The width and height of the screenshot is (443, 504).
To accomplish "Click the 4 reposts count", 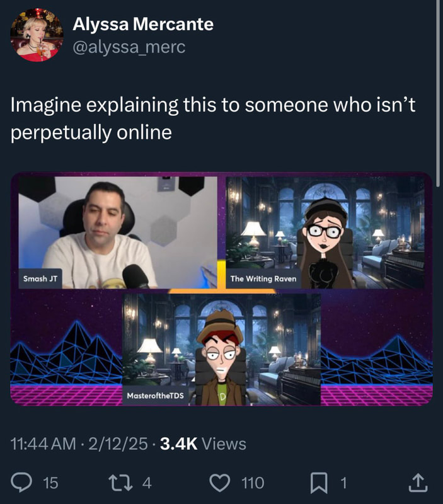I will pyautogui.click(x=147, y=483).
